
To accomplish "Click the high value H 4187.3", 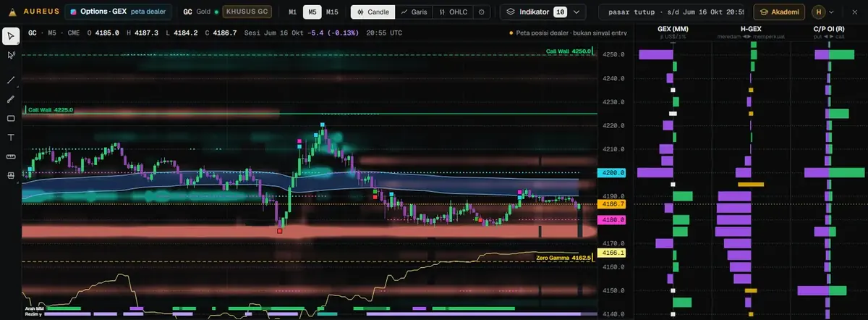I will [143, 33].
